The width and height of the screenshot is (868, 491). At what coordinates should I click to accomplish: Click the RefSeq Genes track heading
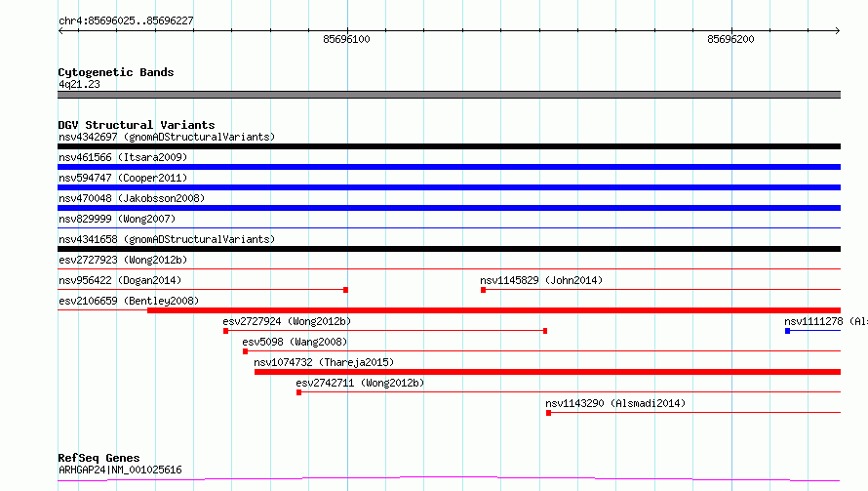click(x=99, y=458)
